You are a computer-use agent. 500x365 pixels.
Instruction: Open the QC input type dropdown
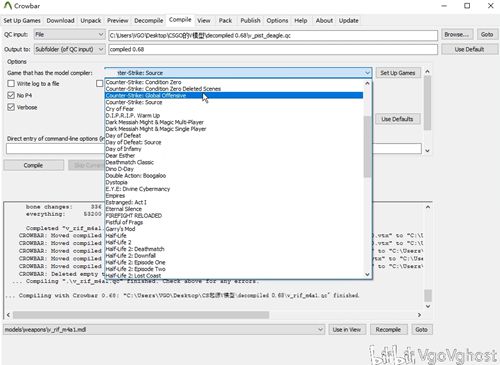tap(69, 35)
